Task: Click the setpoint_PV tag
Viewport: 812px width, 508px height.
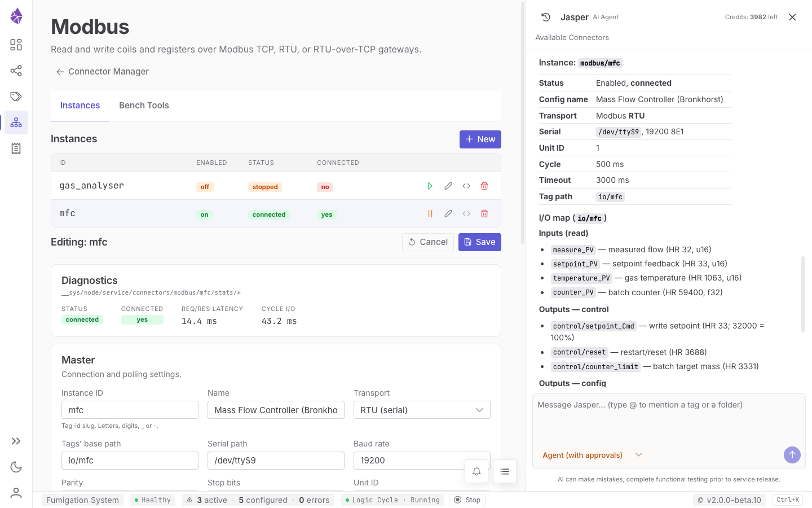Action: (575, 264)
